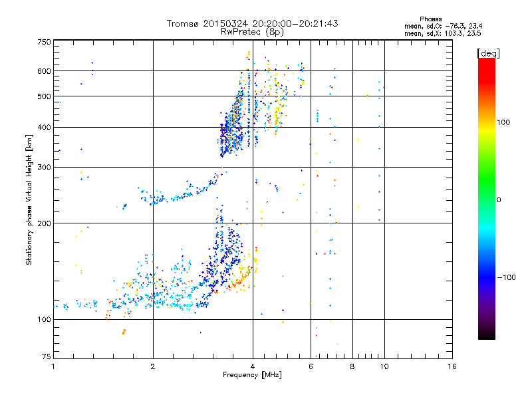Viewport: 532px width, 399px height.
Task: Click the plot title 'Tromsø 20150324 20:20:00-20:21:43'
Action: 252,23
